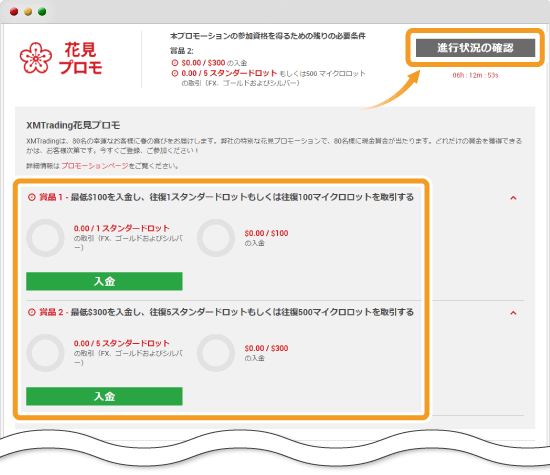Click progress ring for $0.00 / $100 deposit

[x=216, y=238]
